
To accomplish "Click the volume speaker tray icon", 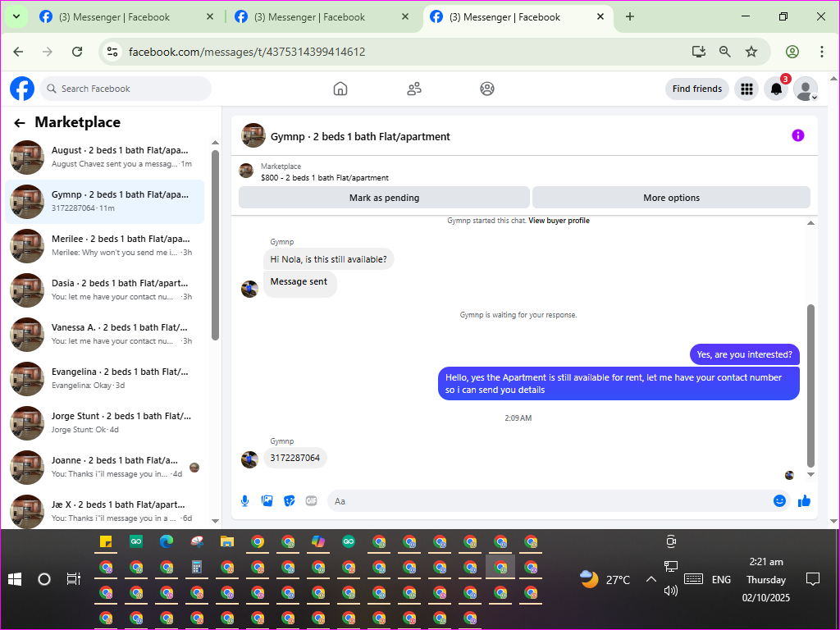I will [x=671, y=591].
